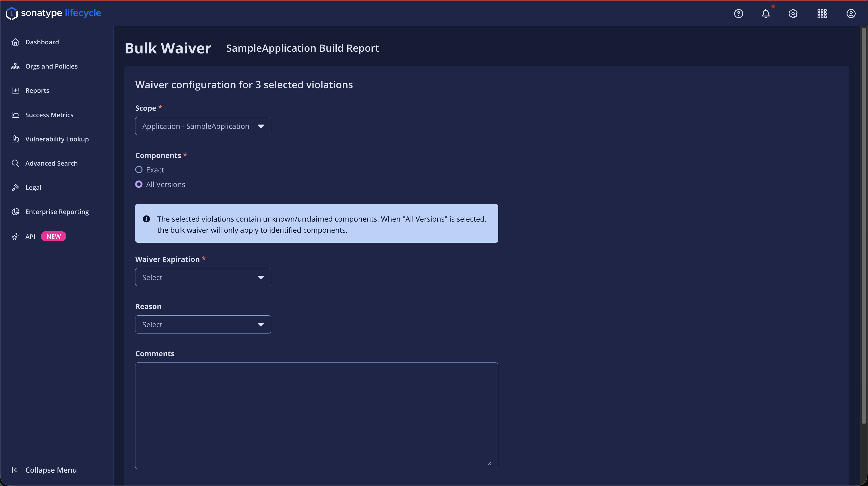Screen dimensions: 868x486
Task: Click the help question mark icon
Action: pos(738,13)
